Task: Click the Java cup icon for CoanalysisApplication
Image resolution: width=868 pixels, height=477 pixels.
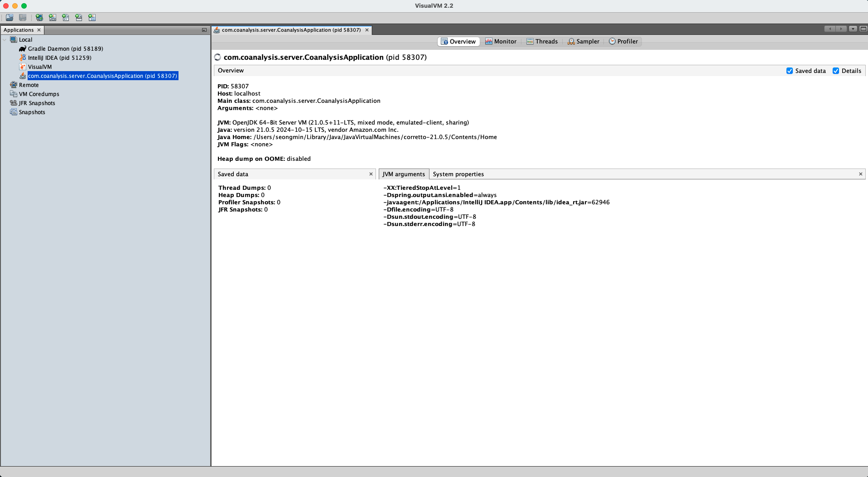Action: point(23,76)
